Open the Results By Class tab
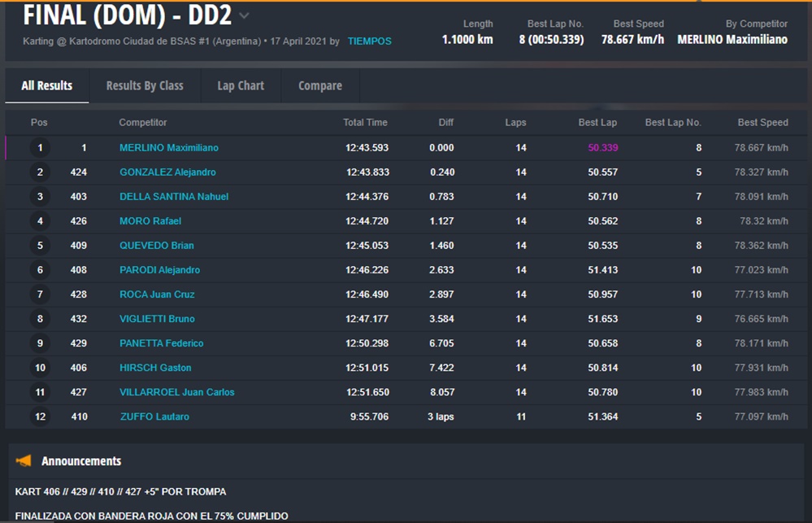This screenshot has height=523, width=812. (145, 85)
